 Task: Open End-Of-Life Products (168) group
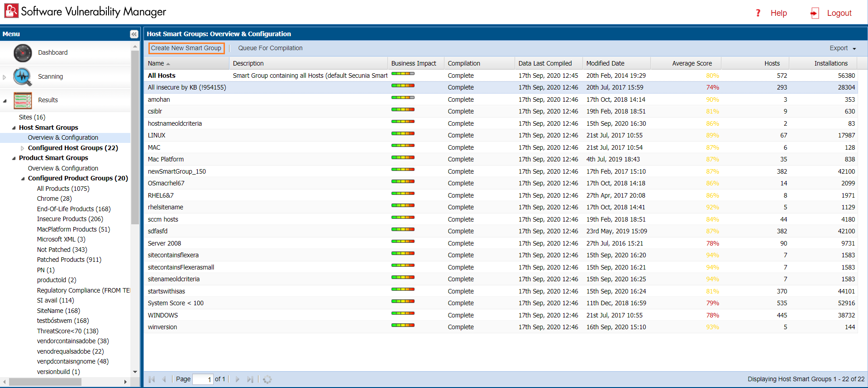click(x=74, y=209)
